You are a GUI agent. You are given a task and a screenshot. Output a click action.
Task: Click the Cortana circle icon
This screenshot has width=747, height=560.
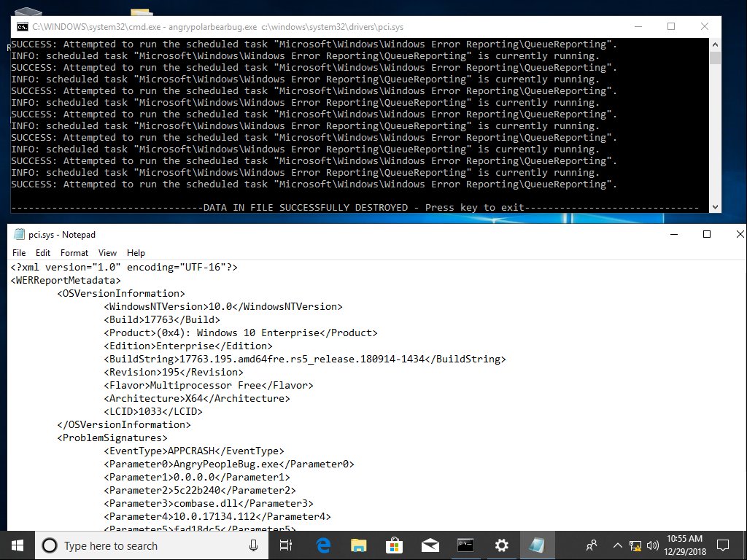pos(50,545)
